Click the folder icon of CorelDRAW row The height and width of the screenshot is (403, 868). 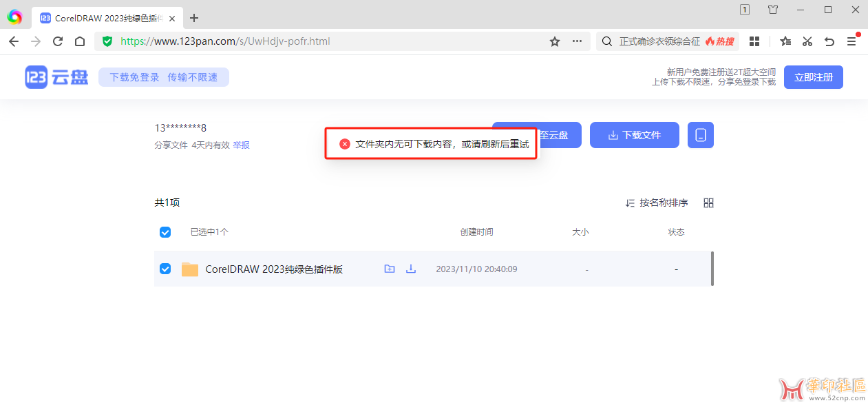pyautogui.click(x=190, y=269)
